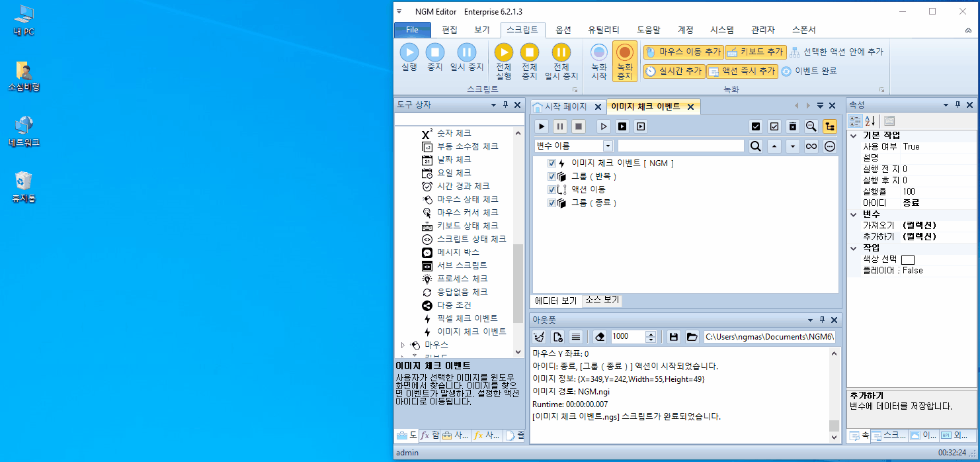The width and height of the screenshot is (980, 462).
Task: Collapse the 변수 property section
Action: tap(854, 214)
